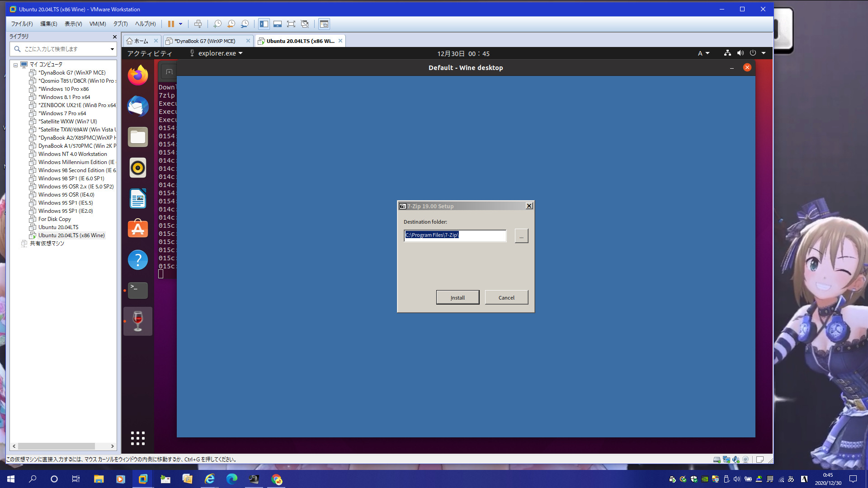868x488 pixels.
Task: Open Ubuntu Software from the dock
Action: tap(138, 229)
